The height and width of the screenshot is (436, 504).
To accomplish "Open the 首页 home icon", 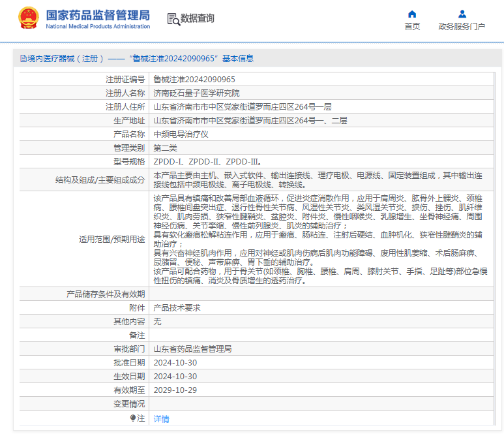I will 412,14.
